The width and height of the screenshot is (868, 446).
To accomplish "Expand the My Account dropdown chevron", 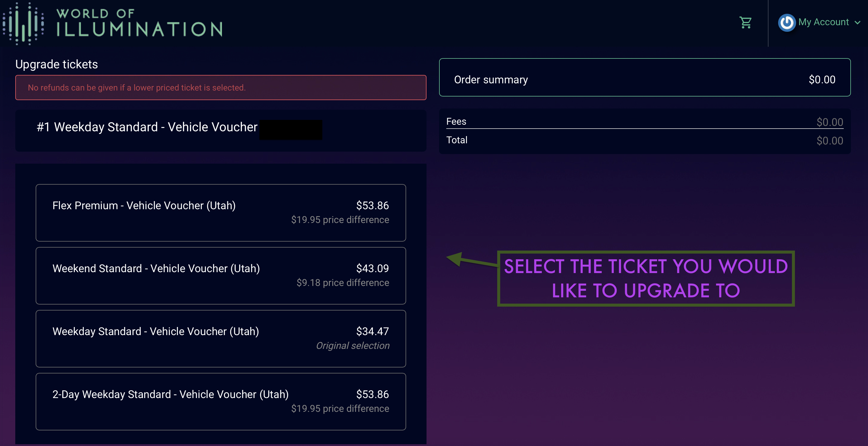I will pos(858,22).
